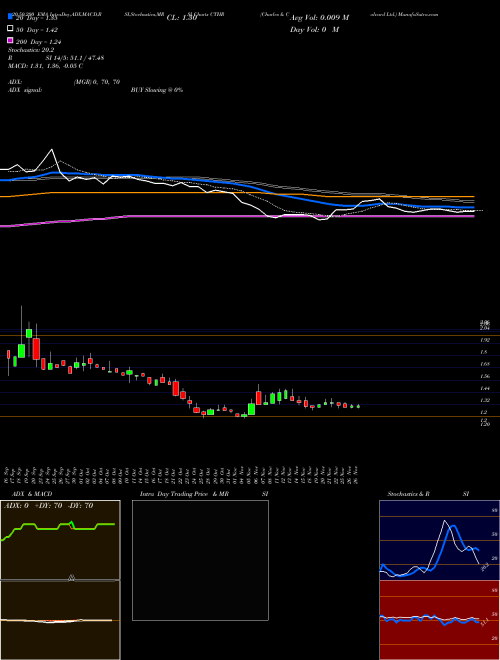Screen dimensions: 500x660
Task: Select the '20 Day = 1.33' legend text
Action: tap(37, 19)
